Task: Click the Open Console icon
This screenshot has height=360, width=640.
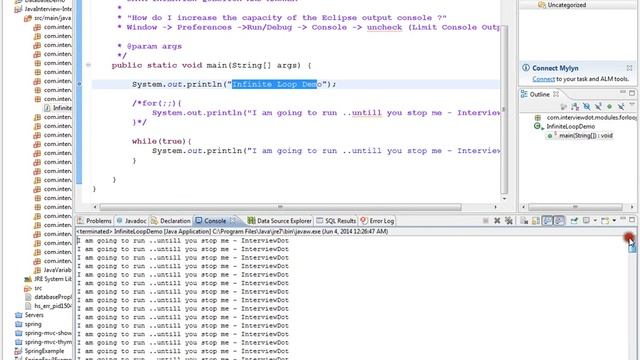Action: click(x=605, y=221)
